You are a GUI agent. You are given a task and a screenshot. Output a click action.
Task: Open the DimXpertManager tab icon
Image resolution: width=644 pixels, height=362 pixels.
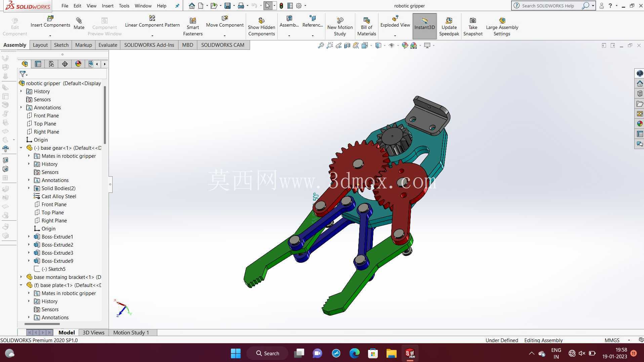[x=65, y=64]
